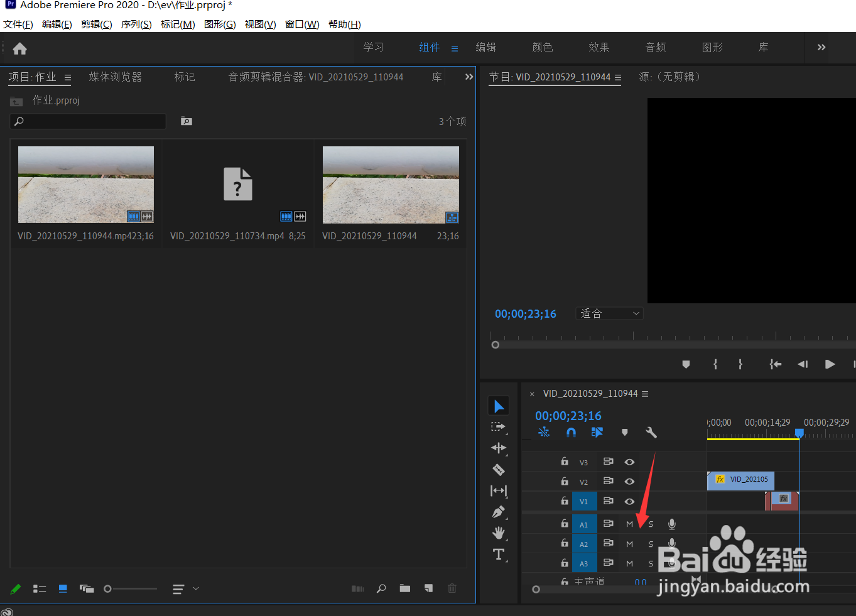
Task: Open the 项目: 作业 panel menu
Action: 68,78
